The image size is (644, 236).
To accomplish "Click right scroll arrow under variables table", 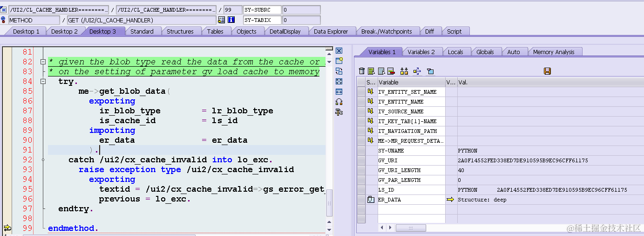I will [x=390, y=228].
